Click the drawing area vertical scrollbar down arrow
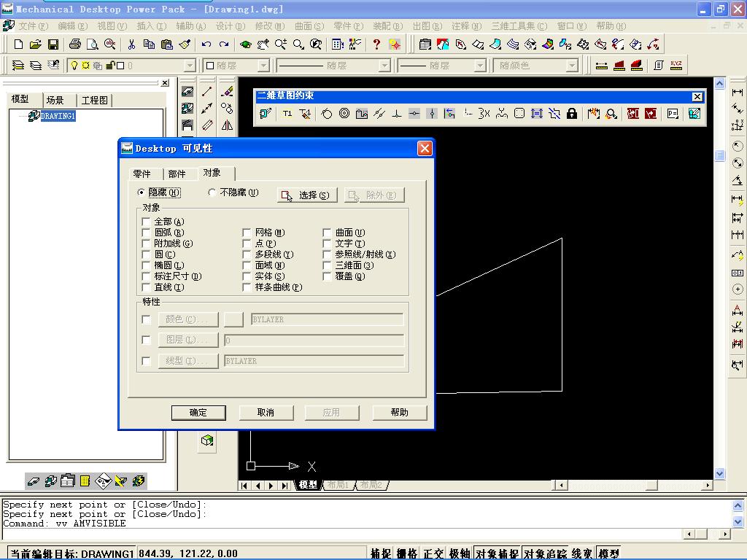747x560 pixels. (719, 473)
